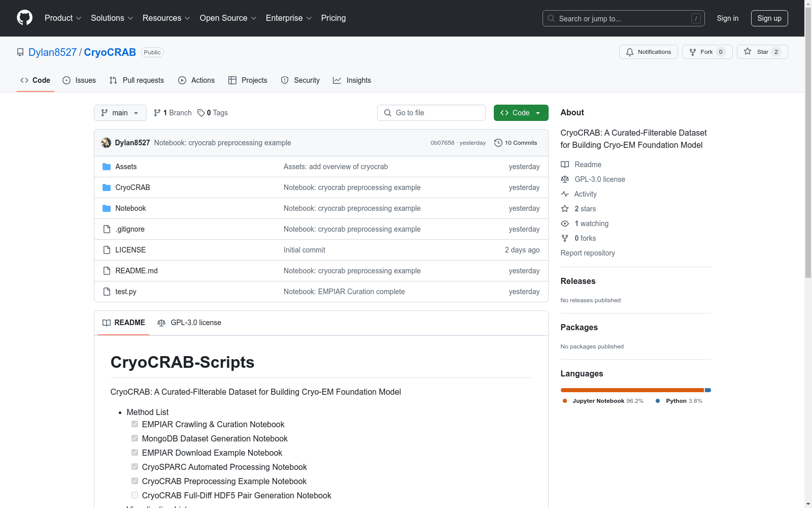Click the LICENSE file icon
The height and width of the screenshot is (508, 812).
(x=107, y=250)
